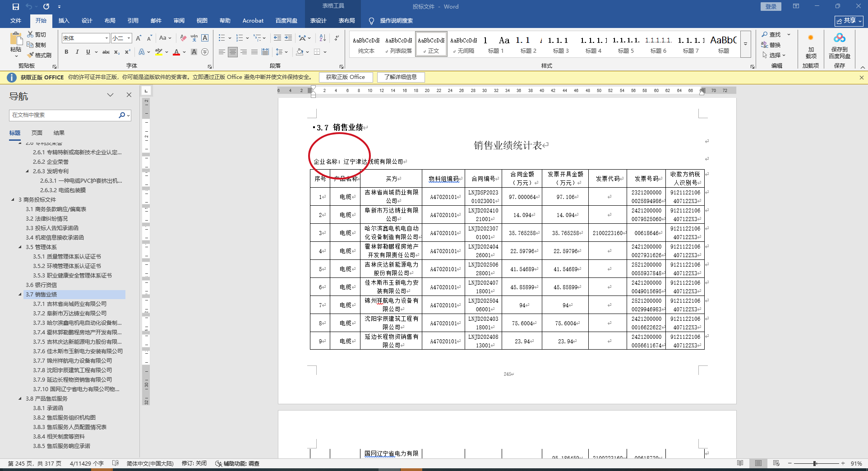Align paragraph text to the left

[222, 52]
